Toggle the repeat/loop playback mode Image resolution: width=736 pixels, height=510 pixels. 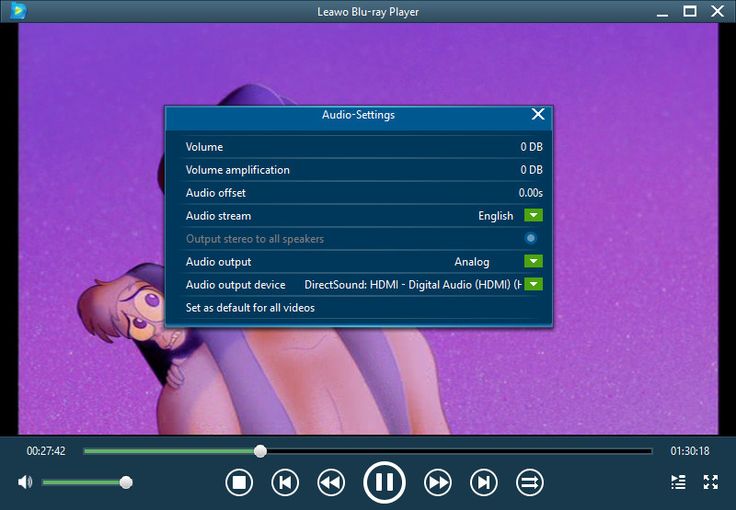pyautogui.click(x=530, y=482)
